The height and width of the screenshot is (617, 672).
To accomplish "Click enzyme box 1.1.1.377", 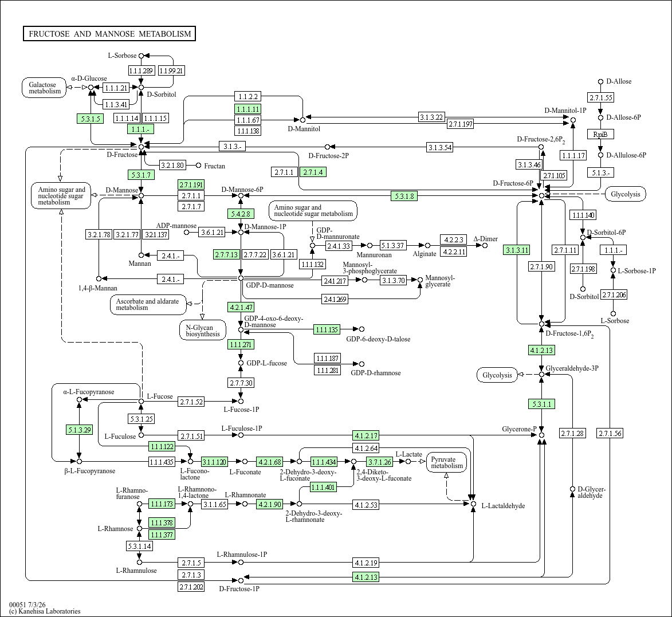I will pyautogui.click(x=162, y=535).
